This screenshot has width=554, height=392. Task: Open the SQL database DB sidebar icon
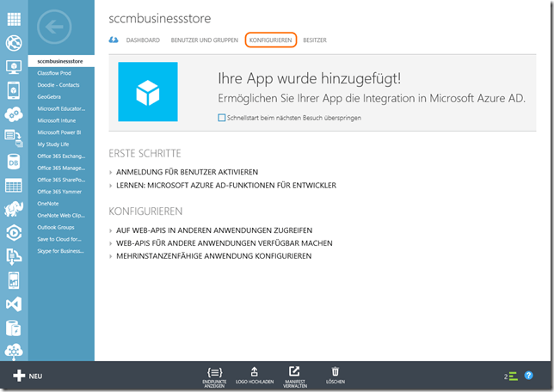pos(14,162)
